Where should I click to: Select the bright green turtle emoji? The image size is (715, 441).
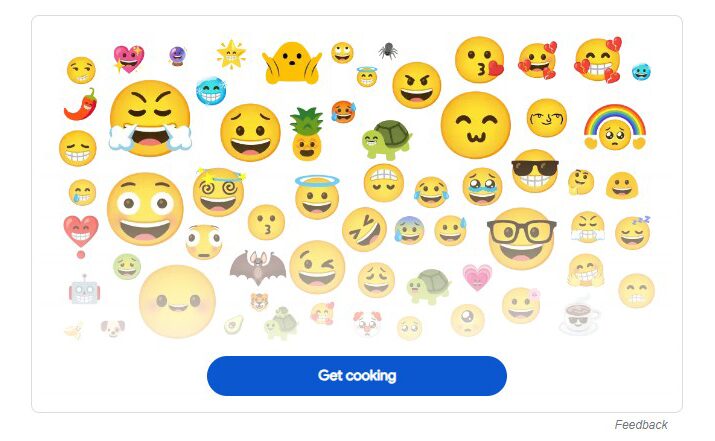387,140
